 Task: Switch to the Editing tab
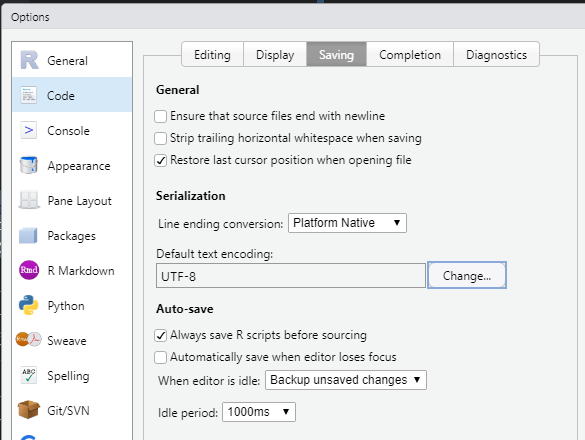[x=212, y=54]
